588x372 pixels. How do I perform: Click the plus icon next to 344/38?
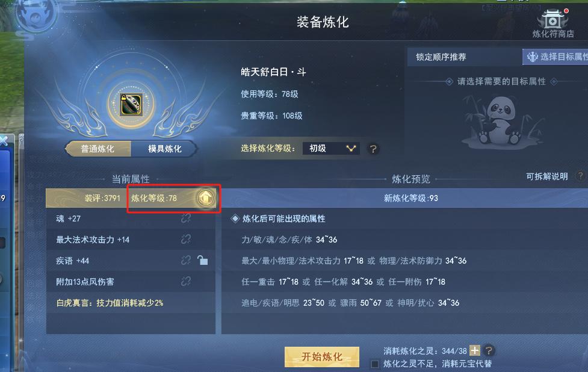coord(475,350)
